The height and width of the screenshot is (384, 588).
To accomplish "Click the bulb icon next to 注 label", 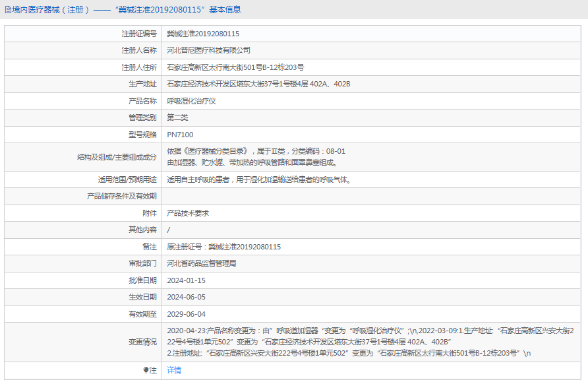I will click(x=146, y=370).
